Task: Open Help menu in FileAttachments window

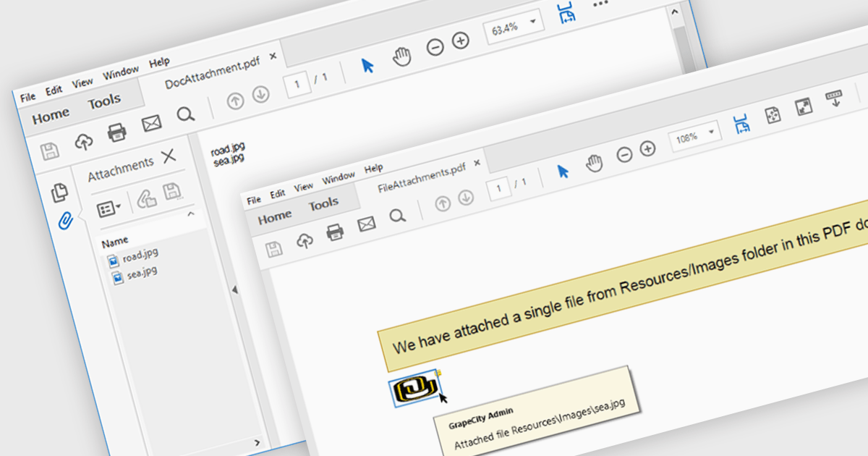Action: click(x=374, y=168)
